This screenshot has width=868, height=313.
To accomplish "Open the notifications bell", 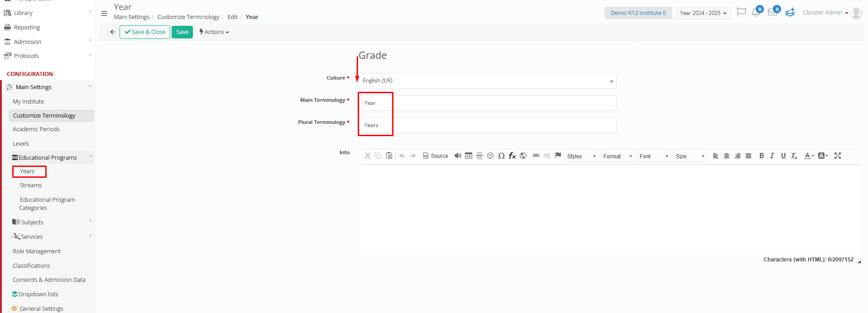I will pyautogui.click(x=756, y=12).
